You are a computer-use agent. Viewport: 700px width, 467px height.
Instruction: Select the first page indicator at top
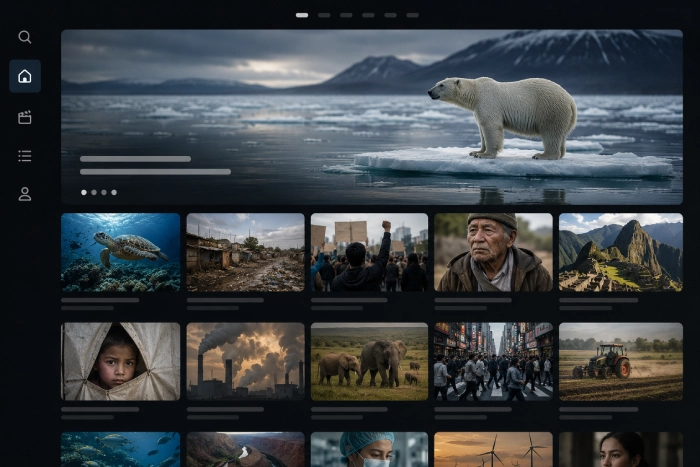coord(302,15)
